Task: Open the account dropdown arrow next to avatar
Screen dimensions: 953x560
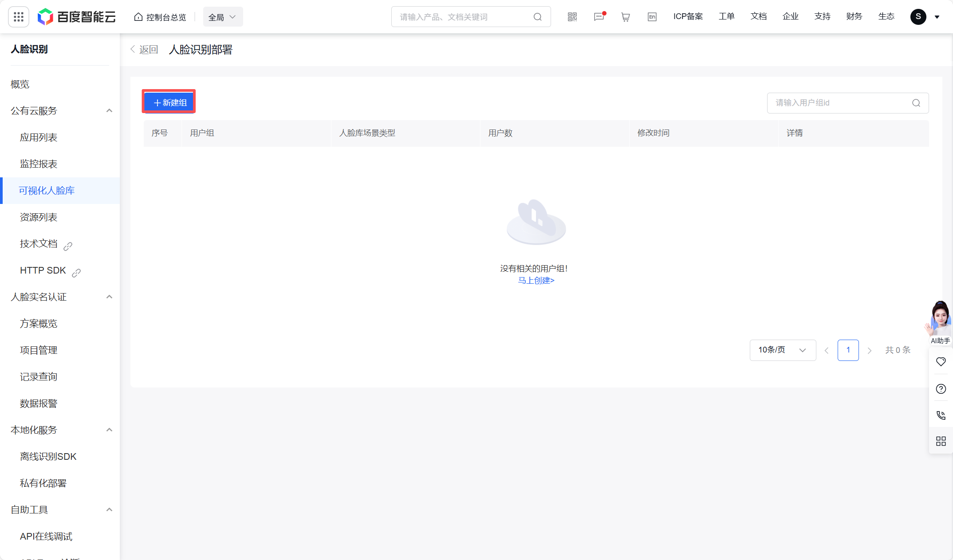Action: 937,16
